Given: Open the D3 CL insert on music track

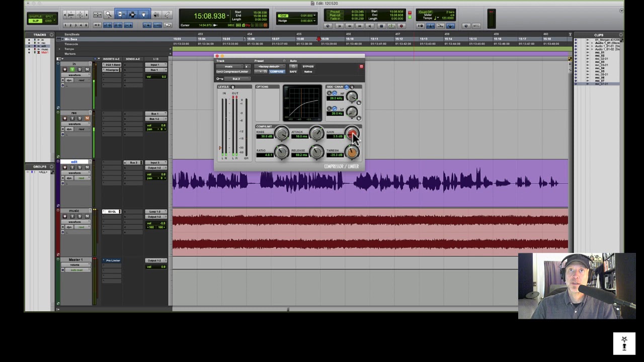Looking at the screenshot, I should 112,212.
